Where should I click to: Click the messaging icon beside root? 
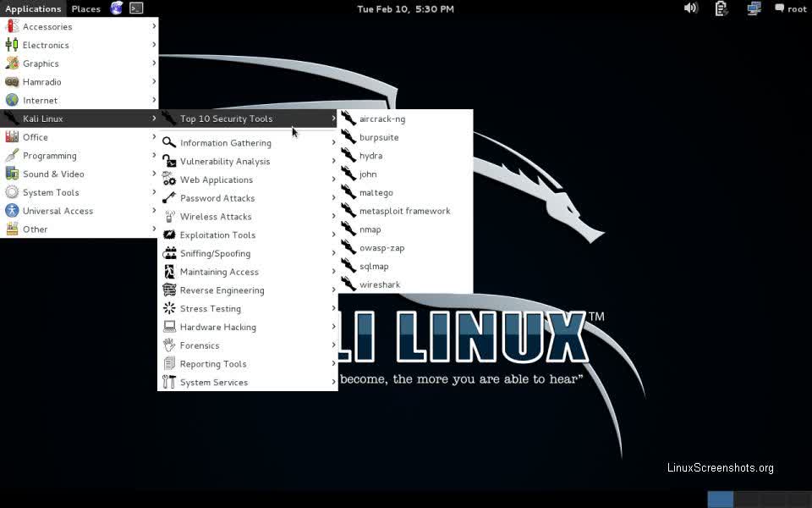[x=778, y=8]
